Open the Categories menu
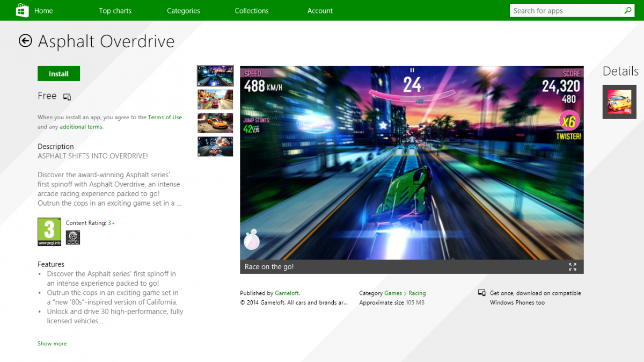The height and width of the screenshot is (362, 644). coord(184,11)
